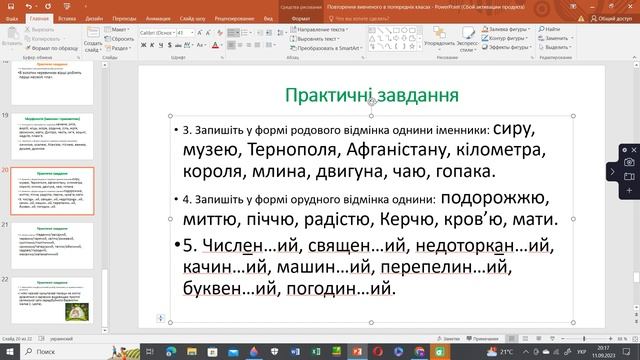Click Формат по образцу format painter

(x=51, y=48)
